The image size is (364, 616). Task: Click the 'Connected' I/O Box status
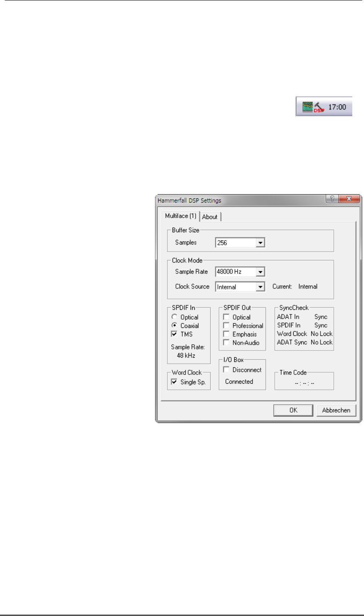(239, 382)
